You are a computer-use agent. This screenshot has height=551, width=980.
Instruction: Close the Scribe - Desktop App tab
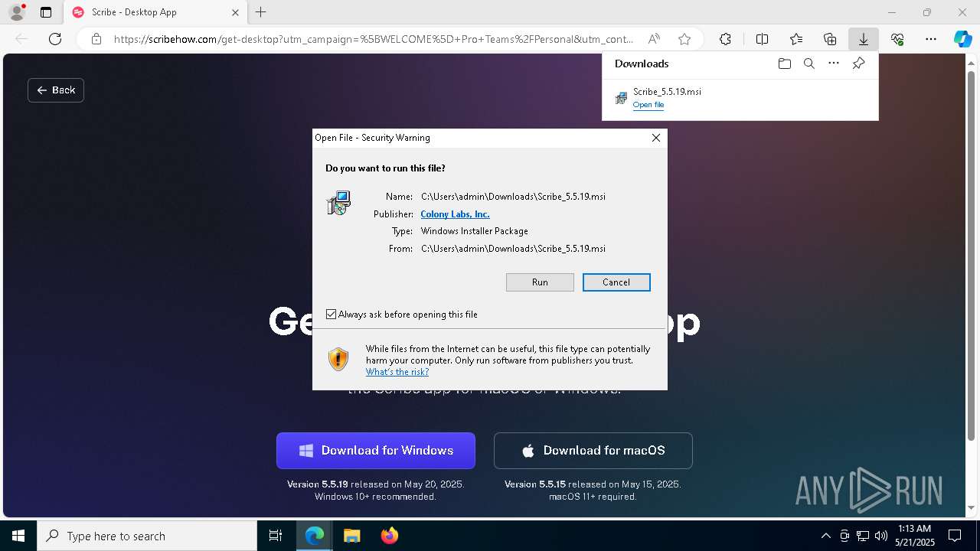coord(235,12)
